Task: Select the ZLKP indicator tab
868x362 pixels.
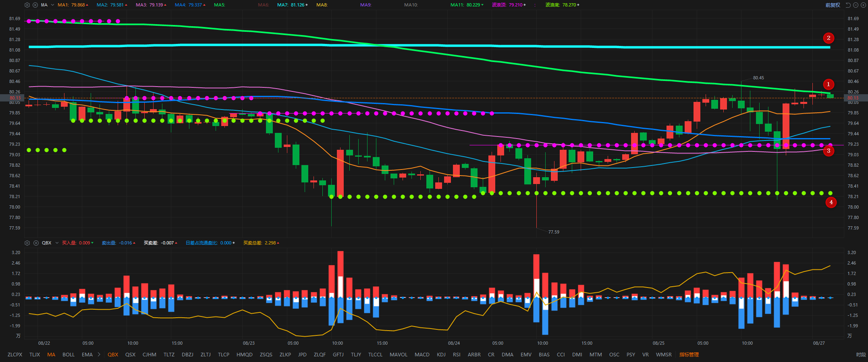Action: pos(285,354)
